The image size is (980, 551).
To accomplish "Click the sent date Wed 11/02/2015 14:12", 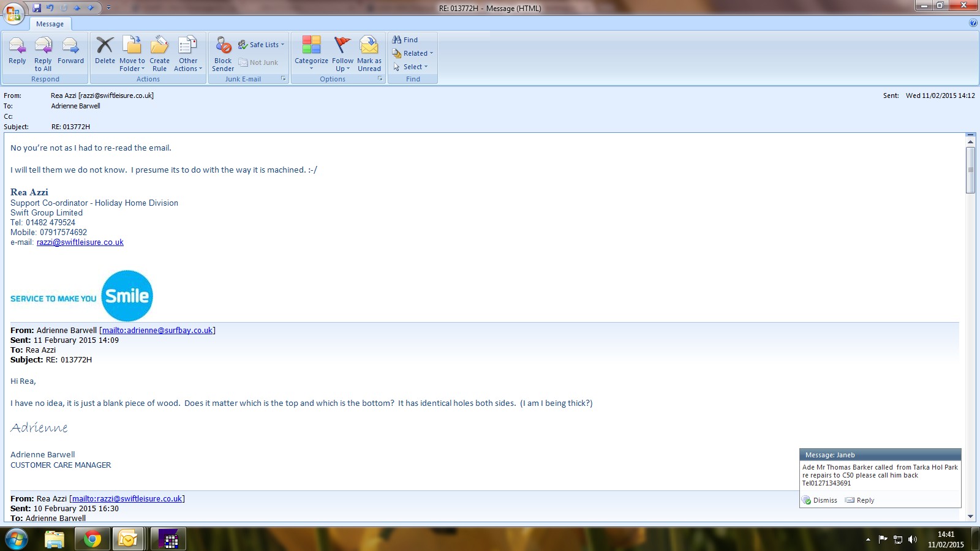I will (x=940, y=96).
